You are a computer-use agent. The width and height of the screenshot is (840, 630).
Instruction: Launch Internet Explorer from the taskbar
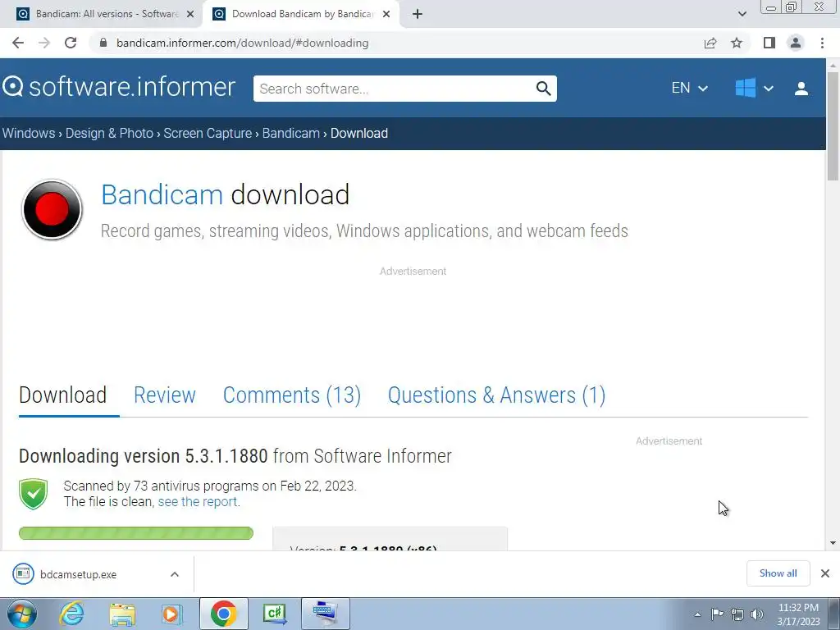tap(72, 614)
